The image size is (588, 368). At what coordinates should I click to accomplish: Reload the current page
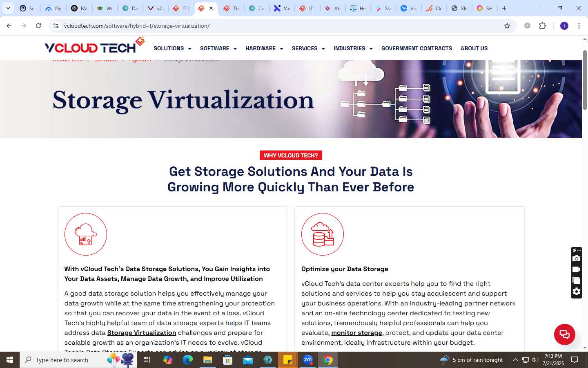click(38, 26)
